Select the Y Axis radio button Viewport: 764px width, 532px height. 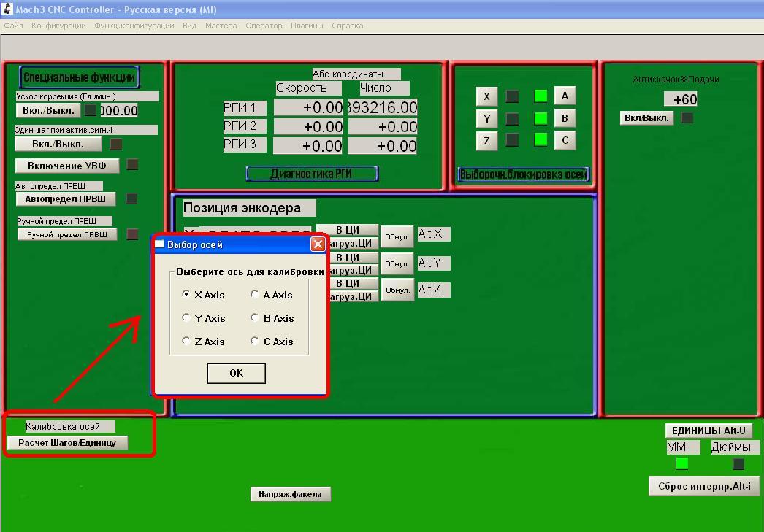tap(186, 318)
